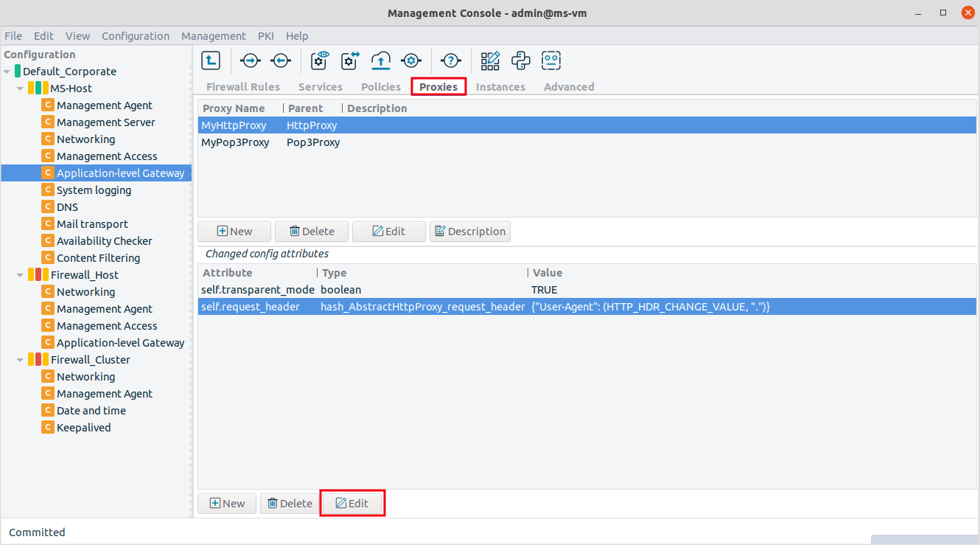Open the Help menu

297,36
